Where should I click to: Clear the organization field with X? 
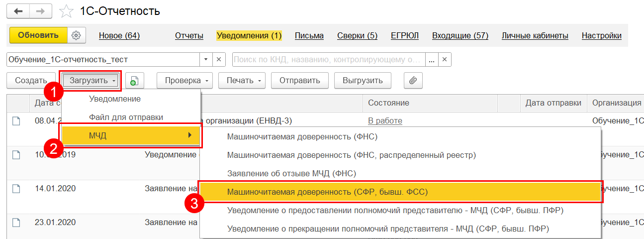pyautogui.click(x=219, y=59)
